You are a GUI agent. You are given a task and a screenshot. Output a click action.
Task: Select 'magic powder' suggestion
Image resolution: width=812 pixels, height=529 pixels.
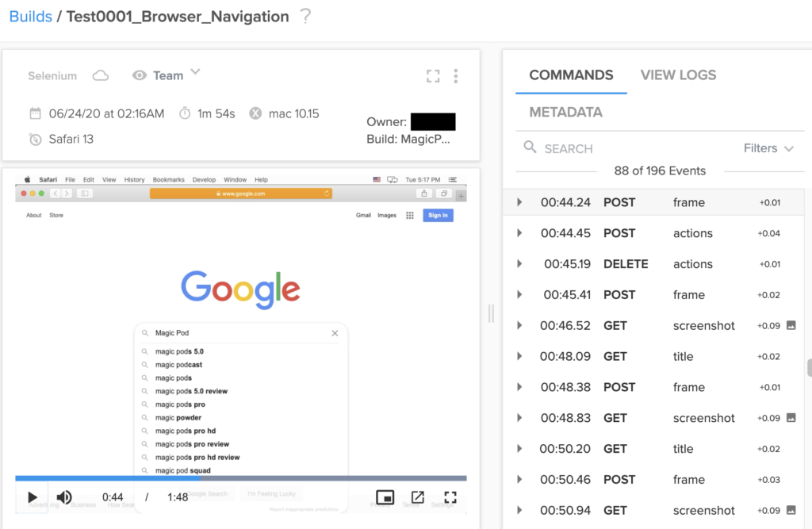[178, 418]
